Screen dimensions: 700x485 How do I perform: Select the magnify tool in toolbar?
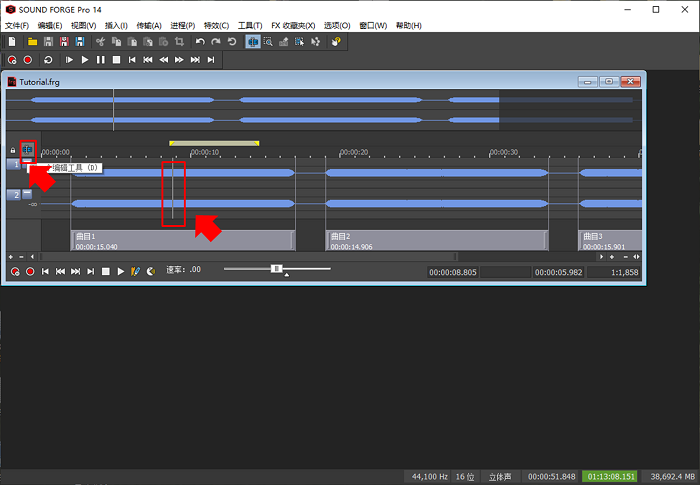269,42
